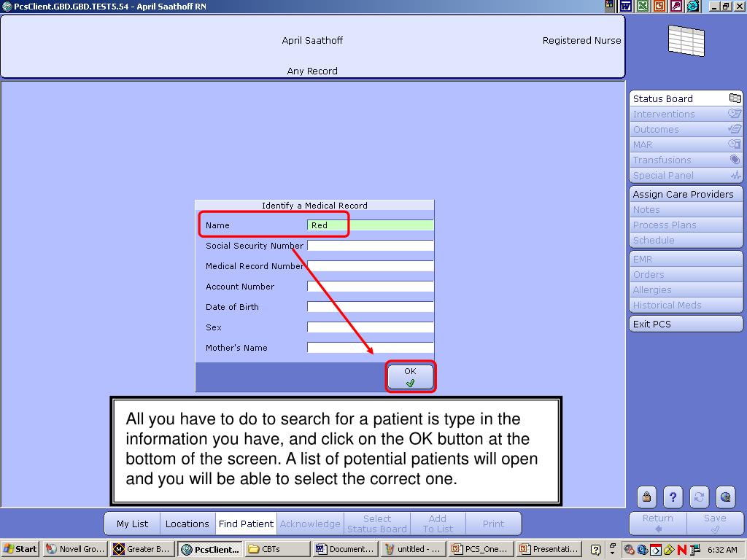Click the Internet Explorer shortcut bar icon

point(693,6)
